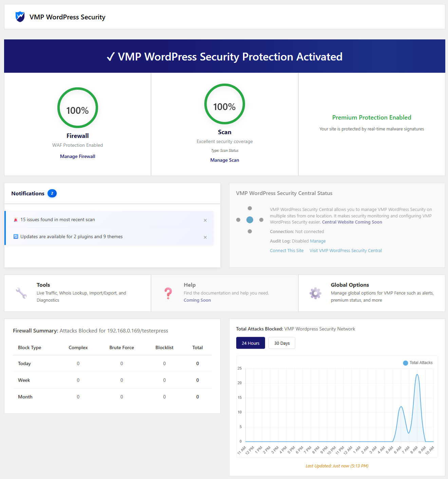Click the Central Status network dots icon

tap(250, 220)
